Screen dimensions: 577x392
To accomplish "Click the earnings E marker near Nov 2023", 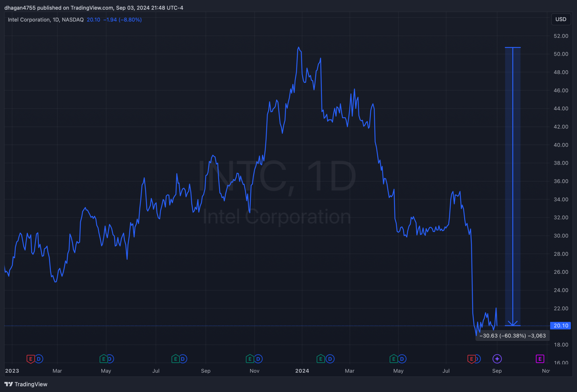I will (x=250, y=359).
